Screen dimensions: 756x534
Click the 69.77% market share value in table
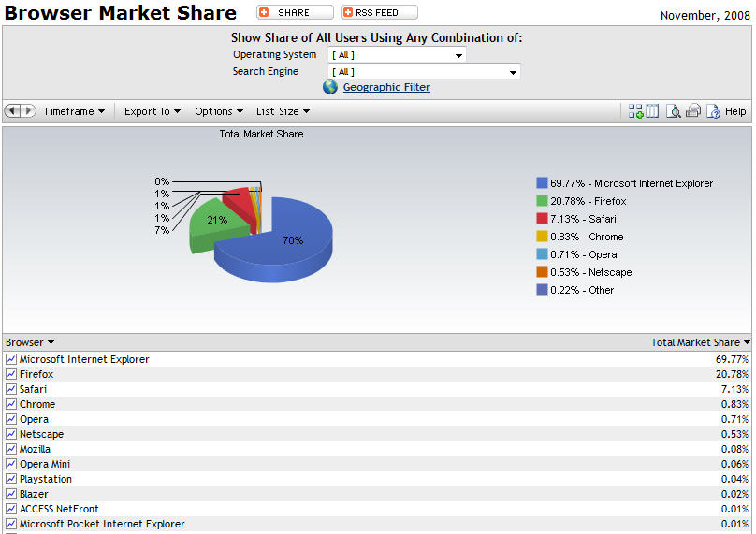tap(732, 359)
